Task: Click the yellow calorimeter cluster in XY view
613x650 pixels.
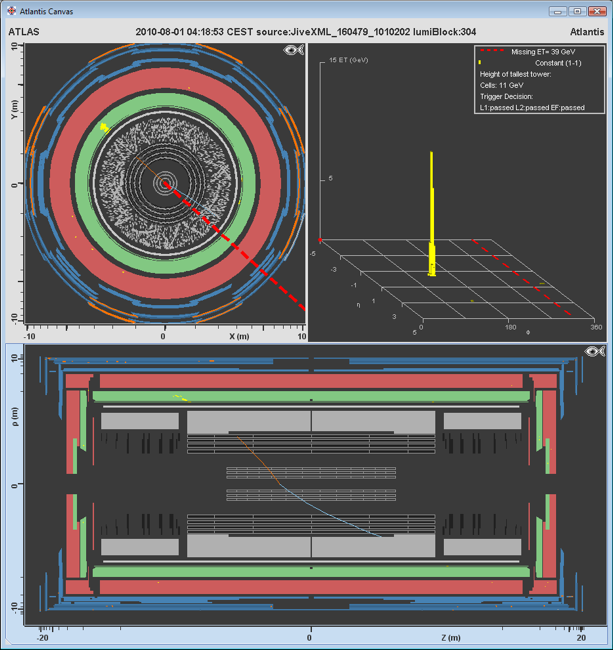Action: click(103, 127)
